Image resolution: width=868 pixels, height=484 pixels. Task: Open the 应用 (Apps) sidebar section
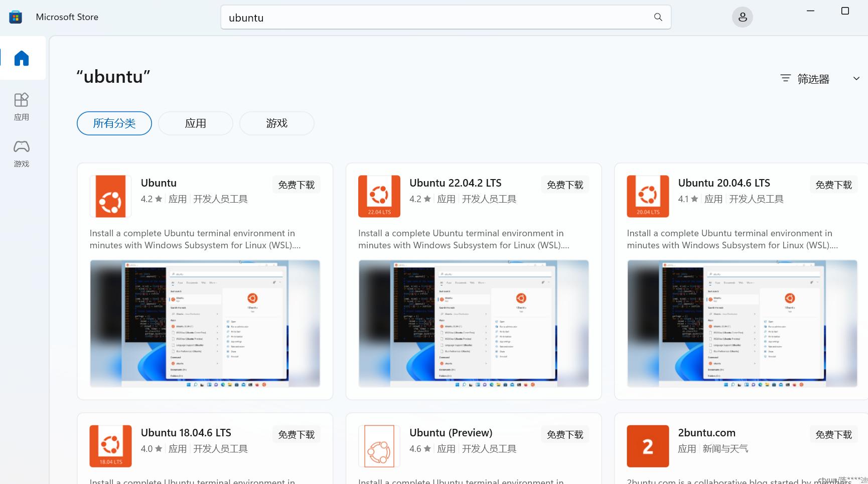coord(22,106)
